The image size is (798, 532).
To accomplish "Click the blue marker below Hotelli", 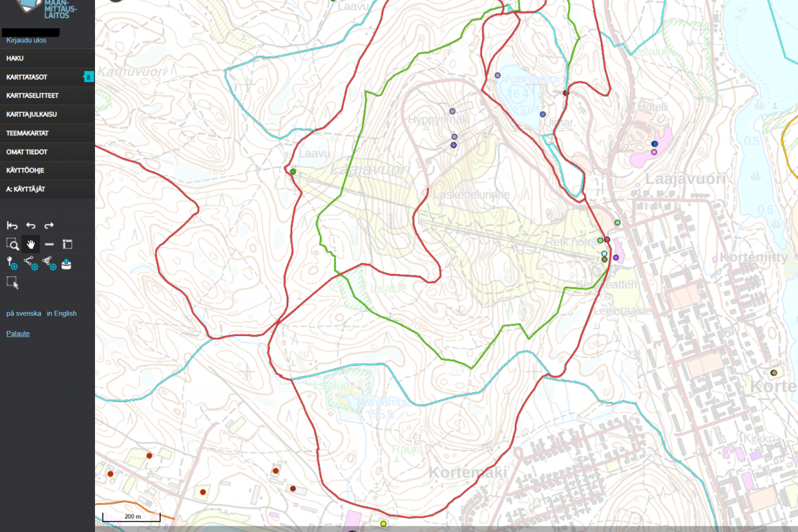I will (x=655, y=144).
